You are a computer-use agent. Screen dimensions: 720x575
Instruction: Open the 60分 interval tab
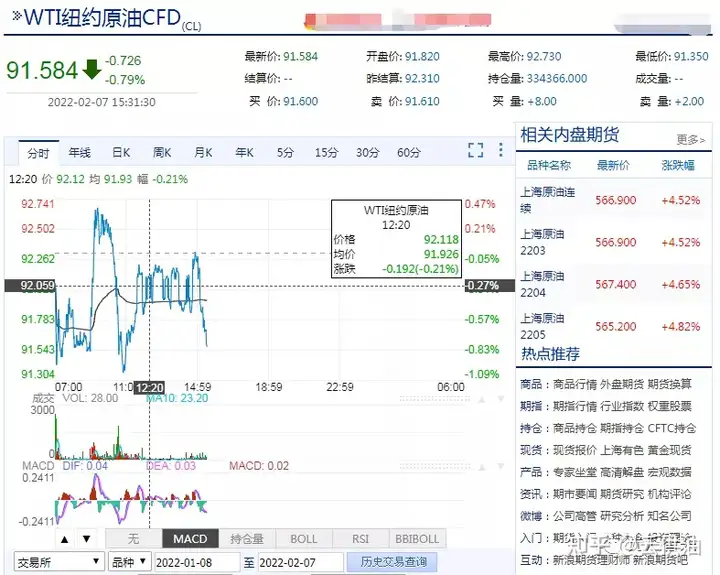(409, 152)
